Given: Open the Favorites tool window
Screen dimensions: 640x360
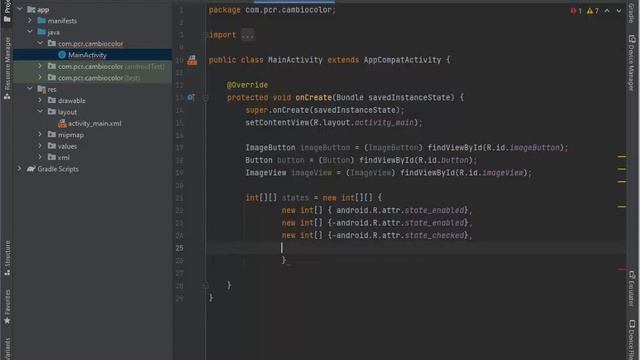Looking at the screenshot, I should point(7,307).
